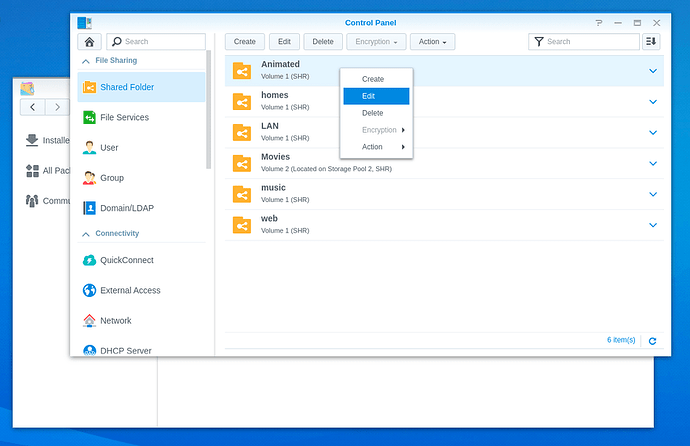The image size is (690, 446).
Task: Open Group settings in sidebar
Action: pyautogui.click(x=141, y=178)
